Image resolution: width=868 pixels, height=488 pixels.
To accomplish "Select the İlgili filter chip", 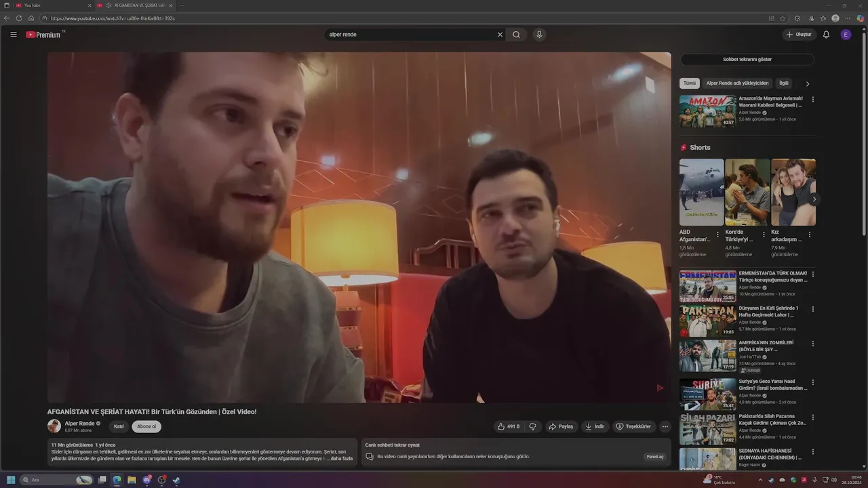I will pyautogui.click(x=784, y=83).
